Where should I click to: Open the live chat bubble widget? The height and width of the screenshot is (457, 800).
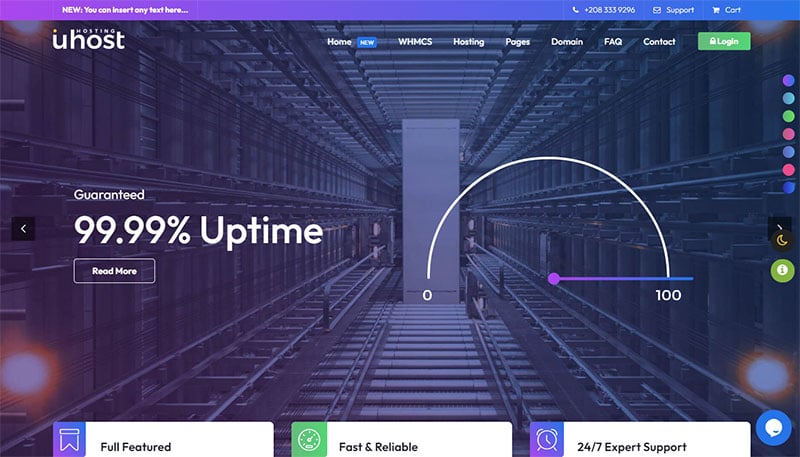coord(773,428)
